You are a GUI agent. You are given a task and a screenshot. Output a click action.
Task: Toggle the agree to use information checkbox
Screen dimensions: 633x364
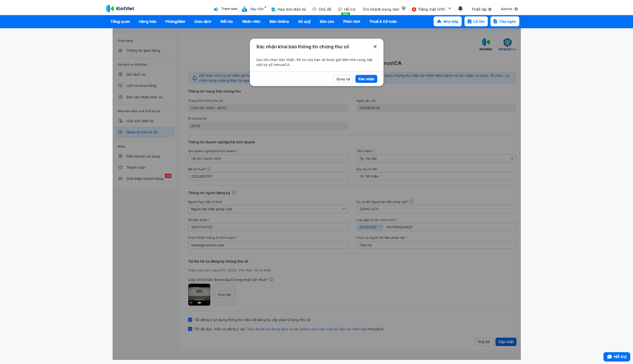tap(190, 320)
